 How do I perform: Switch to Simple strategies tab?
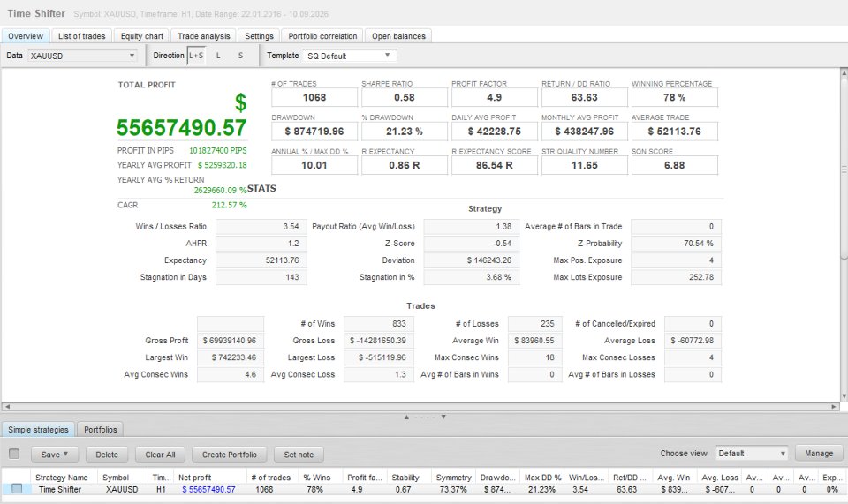click(x=38, y=430)
